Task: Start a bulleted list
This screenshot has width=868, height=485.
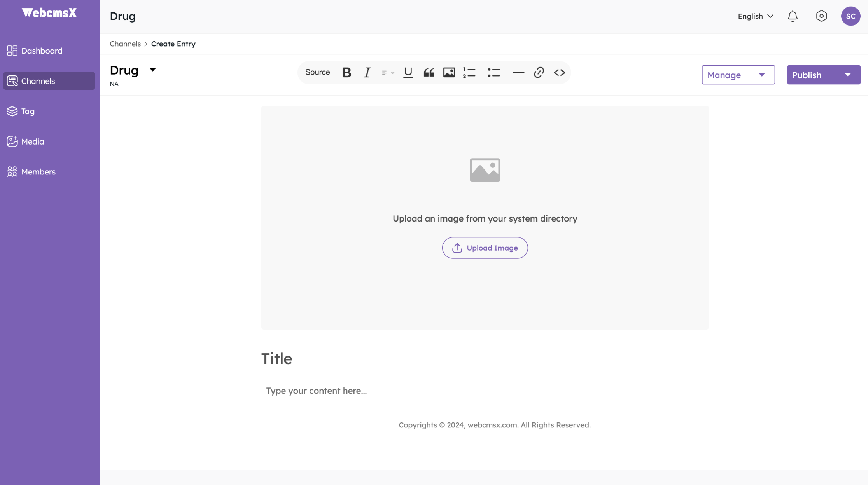Action: click(x=493, y=73)
